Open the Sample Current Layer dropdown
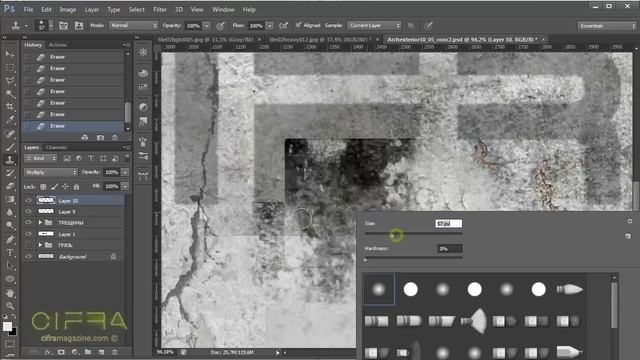 [x=374, y=25]
